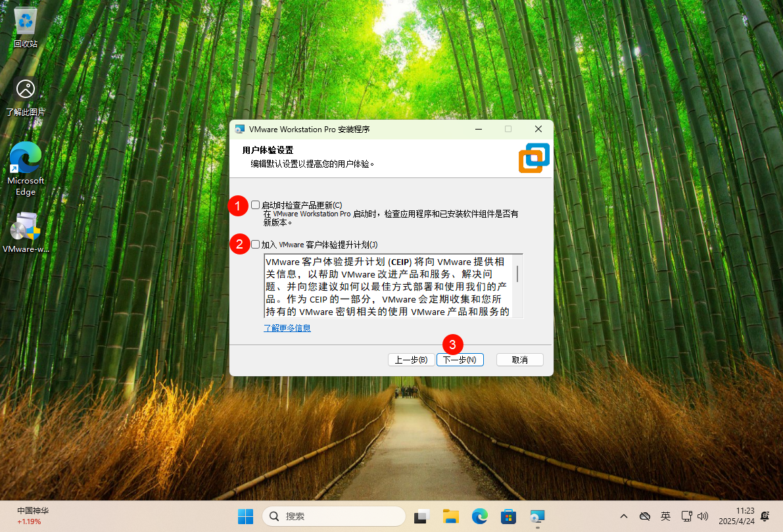Image resolution: width=783 pixels, height=532 pixels.
Task: Minimize the VMware installer window
Action: (x=479, y=130)
